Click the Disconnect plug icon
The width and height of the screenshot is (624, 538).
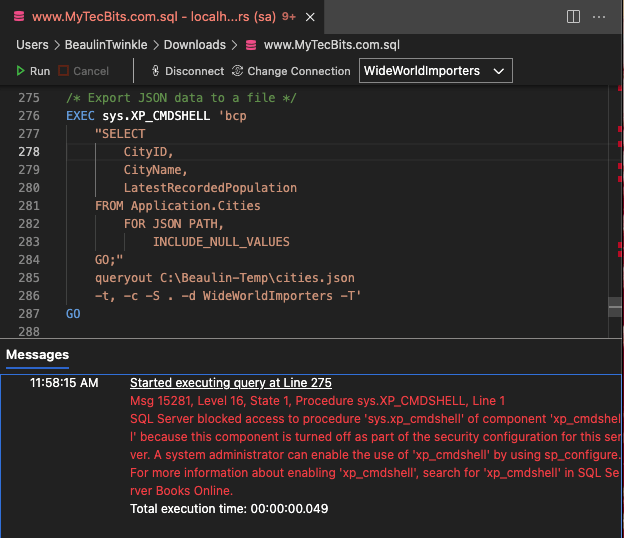155,71
